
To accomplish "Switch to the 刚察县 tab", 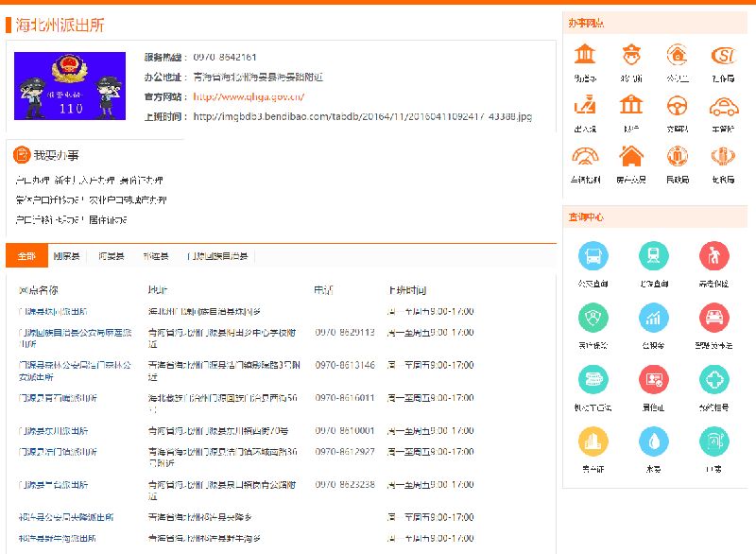I will click(66, 256).
